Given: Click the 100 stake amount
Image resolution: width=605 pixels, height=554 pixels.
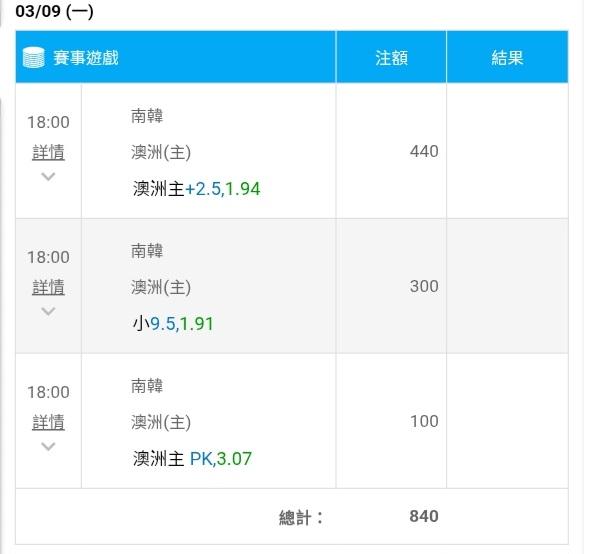Looking at the screenshot, I should (424, 421).
